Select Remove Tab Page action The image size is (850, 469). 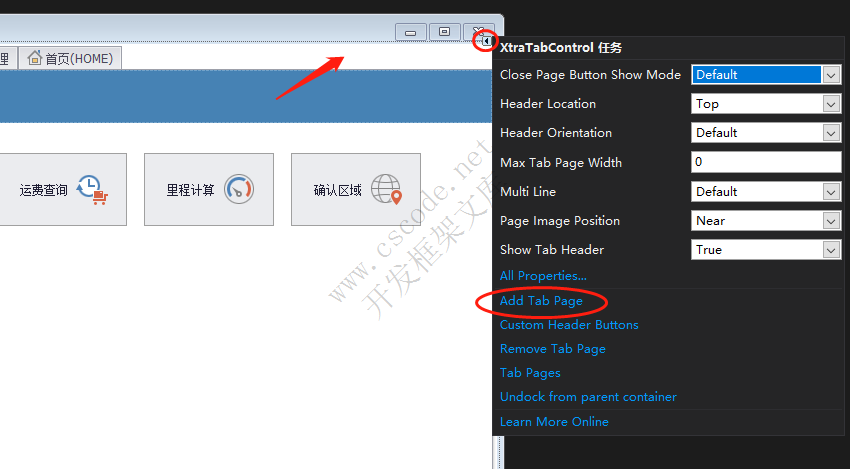(x=552, y=349)
